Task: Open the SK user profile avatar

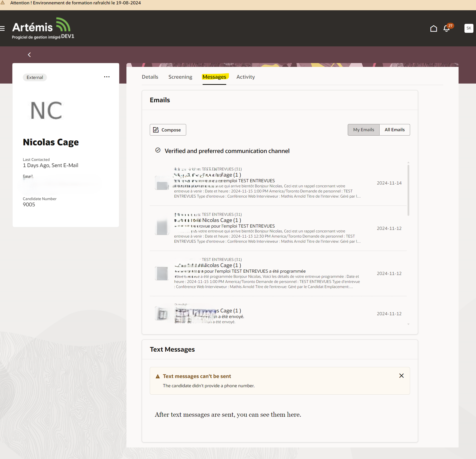Action: tap(469, 28)
